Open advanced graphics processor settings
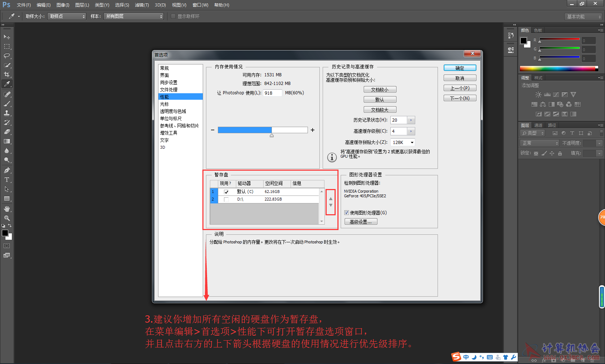This screenshot has height=364, width=605. (x=361, y=222)
